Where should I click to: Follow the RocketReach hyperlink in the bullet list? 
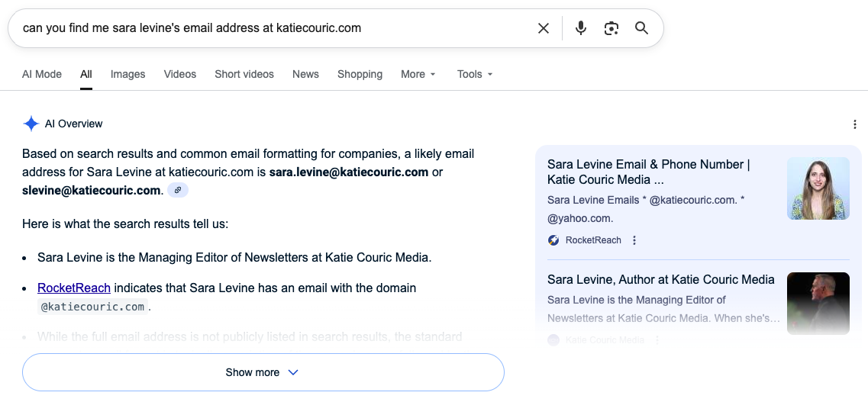(74, 288)
